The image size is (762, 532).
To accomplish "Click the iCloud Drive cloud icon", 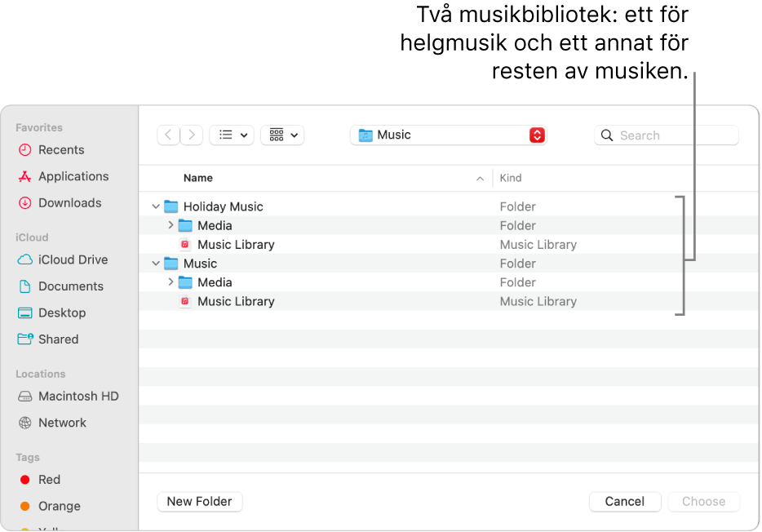I will coord(25,260).
